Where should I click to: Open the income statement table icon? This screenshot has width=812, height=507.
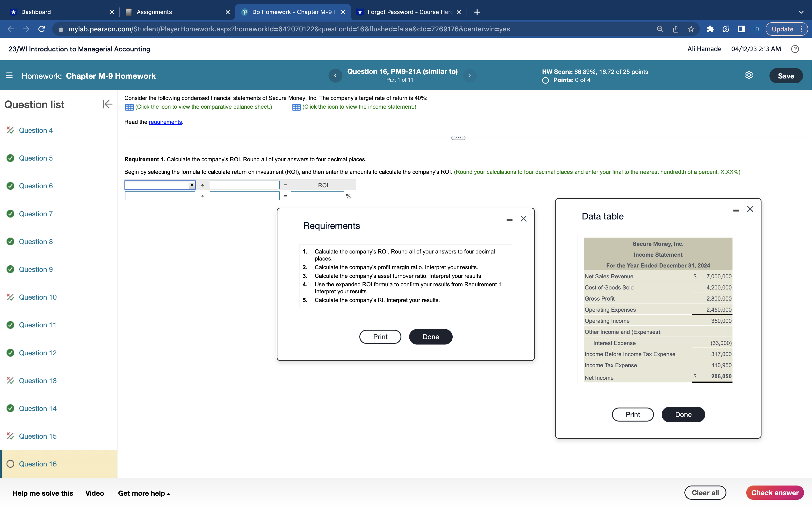(296, 107)
